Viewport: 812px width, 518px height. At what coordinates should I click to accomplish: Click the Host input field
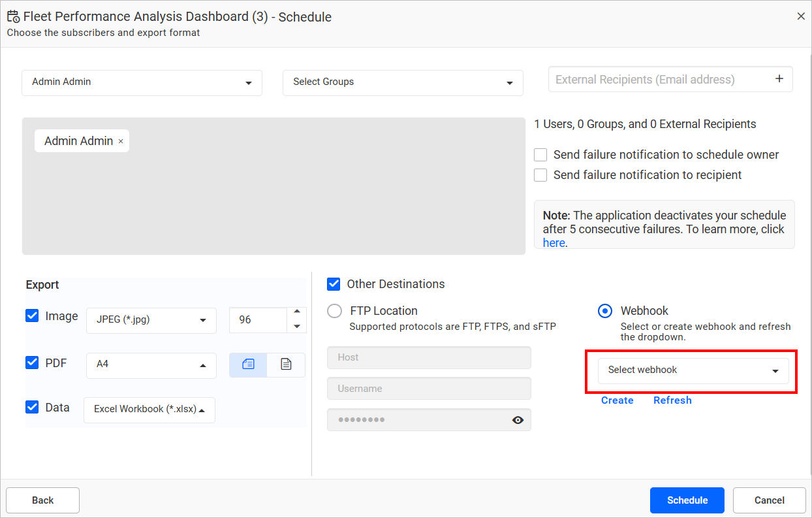pos(429,357)
